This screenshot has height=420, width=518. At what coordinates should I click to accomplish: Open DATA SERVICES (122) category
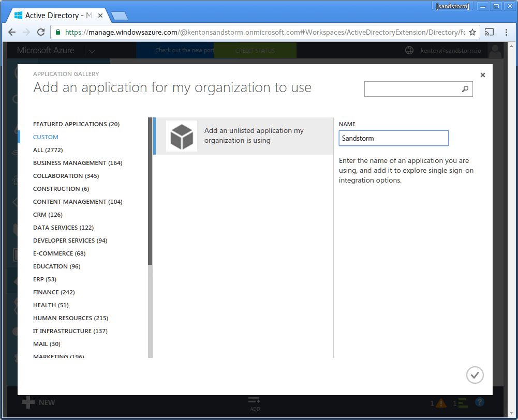[x=64, y=228]
